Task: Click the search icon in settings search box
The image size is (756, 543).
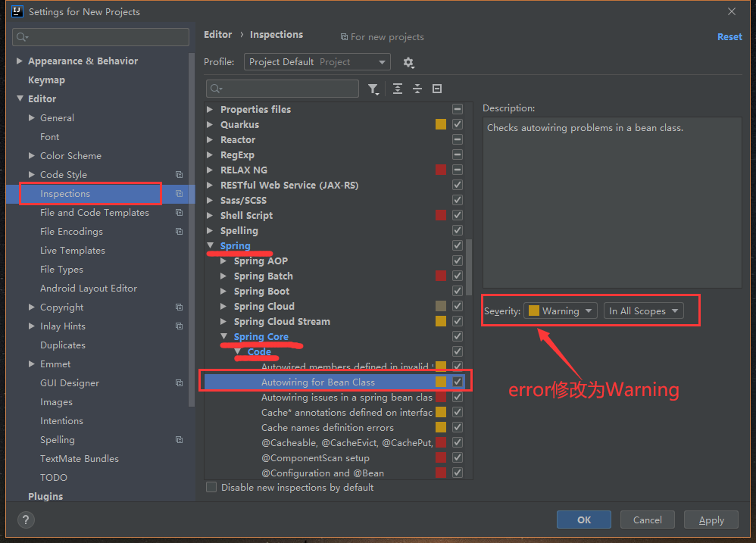Action: click(22, 37)
